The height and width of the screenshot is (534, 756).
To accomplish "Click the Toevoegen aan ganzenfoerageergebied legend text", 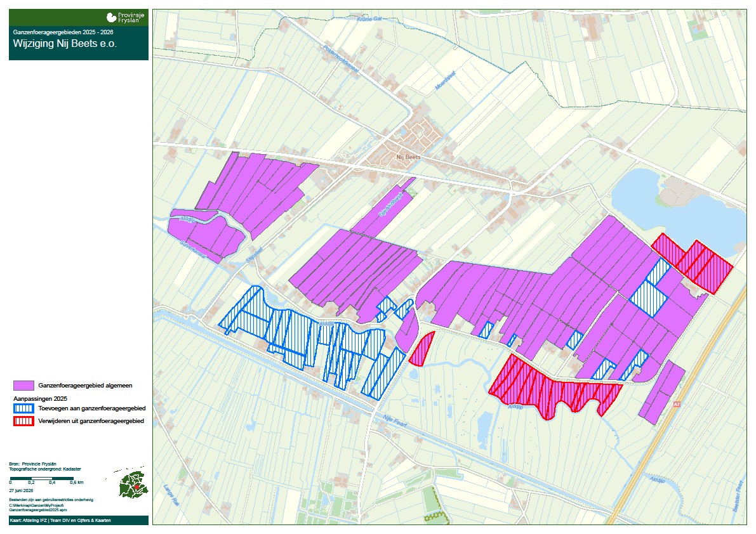I will click(92, 409).
